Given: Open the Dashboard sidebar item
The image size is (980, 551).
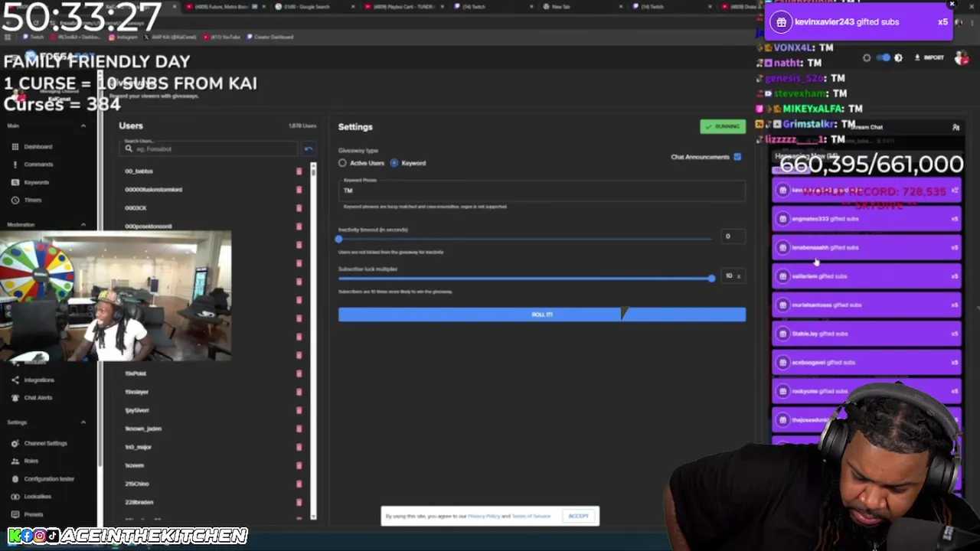Looking at the screenshot, I should (x=32, y=146).
